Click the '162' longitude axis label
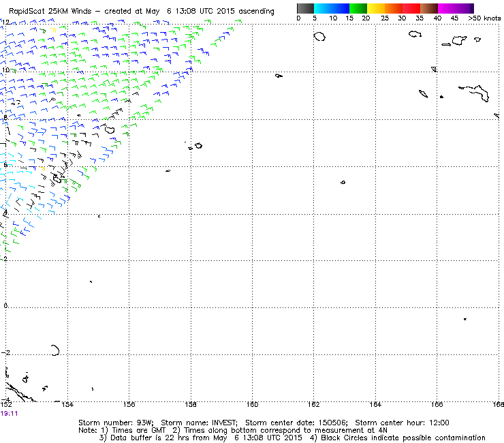Viewport: 504px width, 443px height. coord(314,405)
